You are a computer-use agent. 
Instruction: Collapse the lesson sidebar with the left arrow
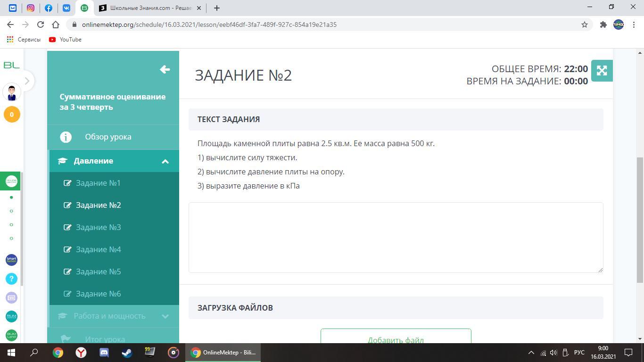pos(165,70)
